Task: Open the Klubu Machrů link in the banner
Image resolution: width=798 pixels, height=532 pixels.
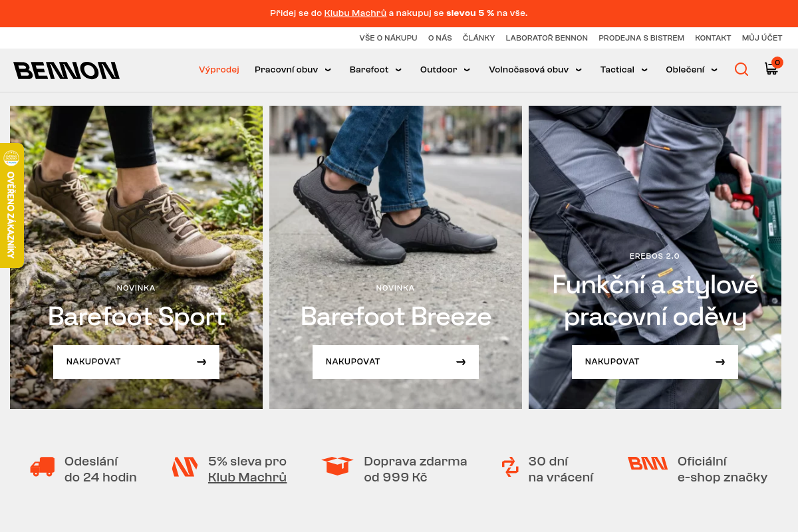Action: pos(355,13)
